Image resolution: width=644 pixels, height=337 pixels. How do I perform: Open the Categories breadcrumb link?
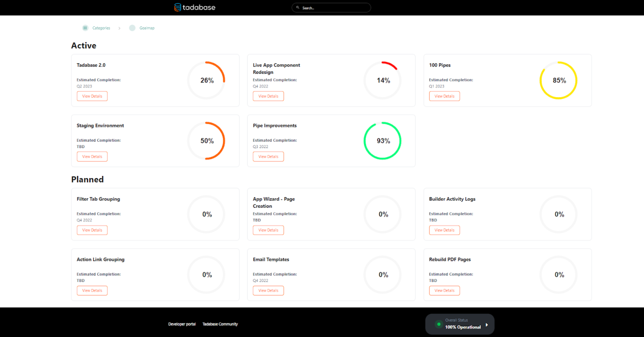(x=101, y=28)
